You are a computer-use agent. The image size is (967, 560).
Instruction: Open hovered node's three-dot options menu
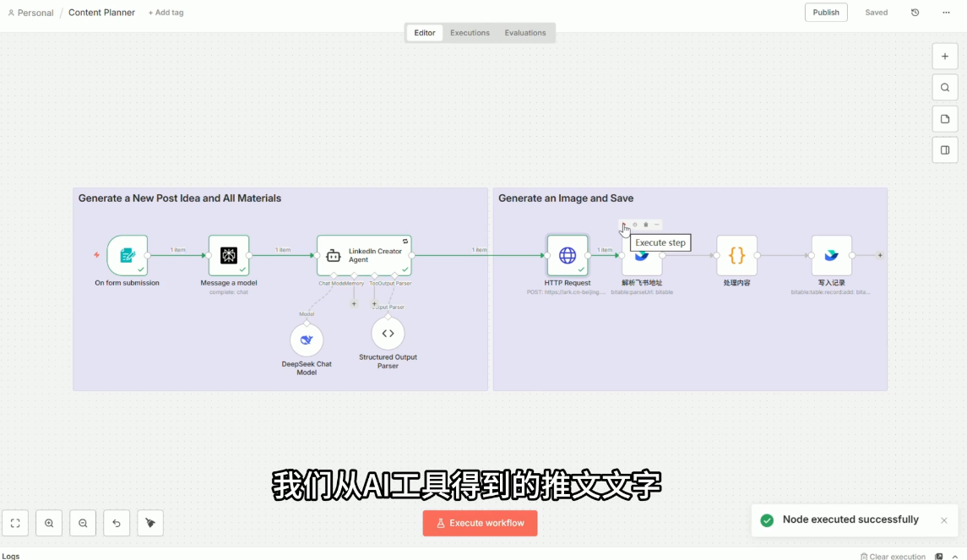(x=657, y=225)
